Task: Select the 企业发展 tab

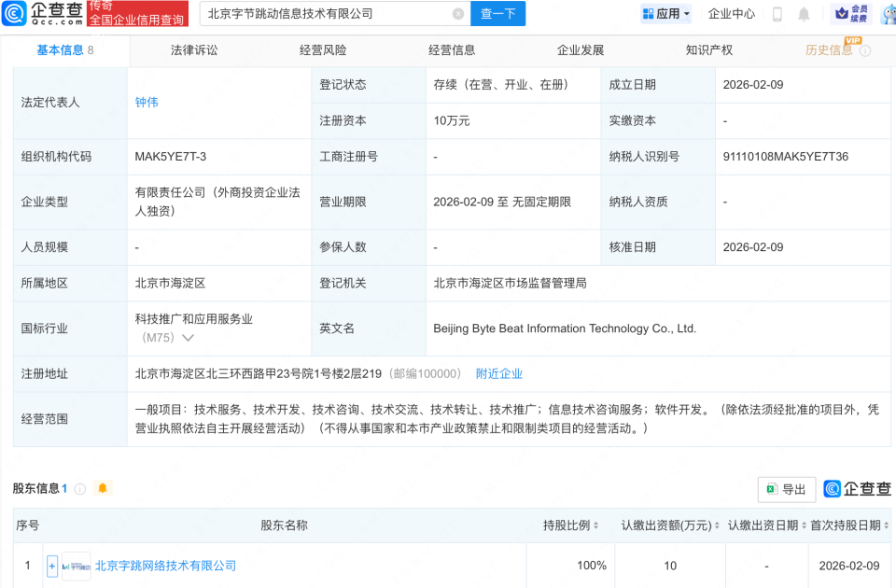Action: [x=581, y=49]
